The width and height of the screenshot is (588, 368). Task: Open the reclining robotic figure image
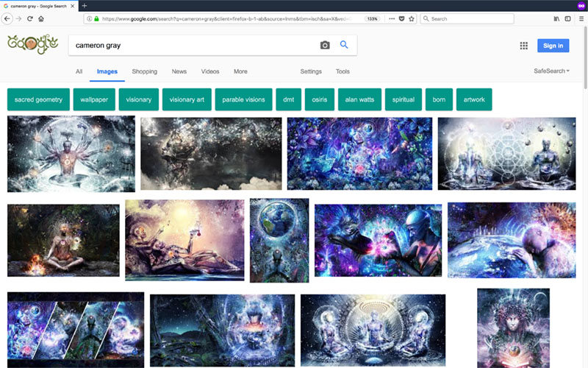point(184,241)
